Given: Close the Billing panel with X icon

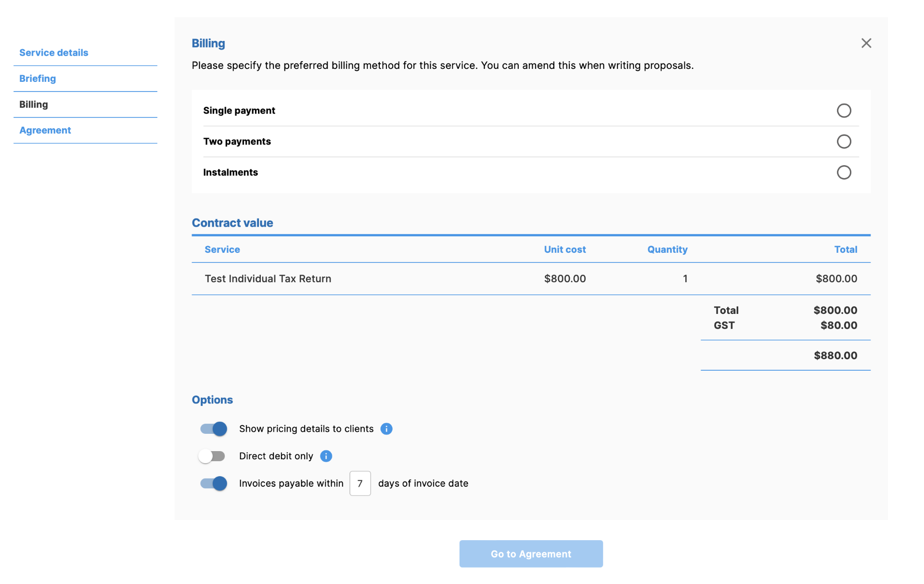Looking at the screenshot, I should click(x=866, y=43).
